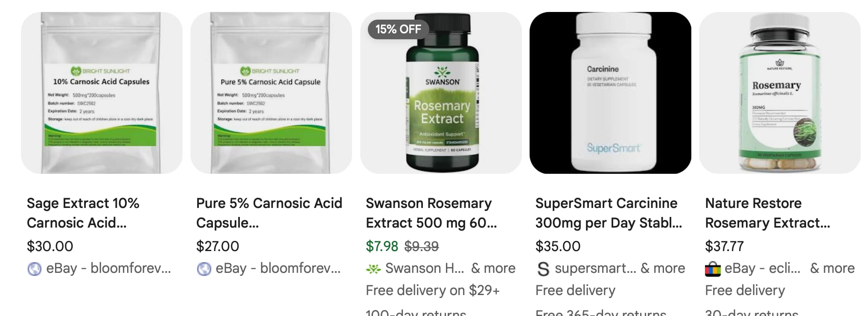Click the globe icon beside first eBay seller

click(34, 269)
